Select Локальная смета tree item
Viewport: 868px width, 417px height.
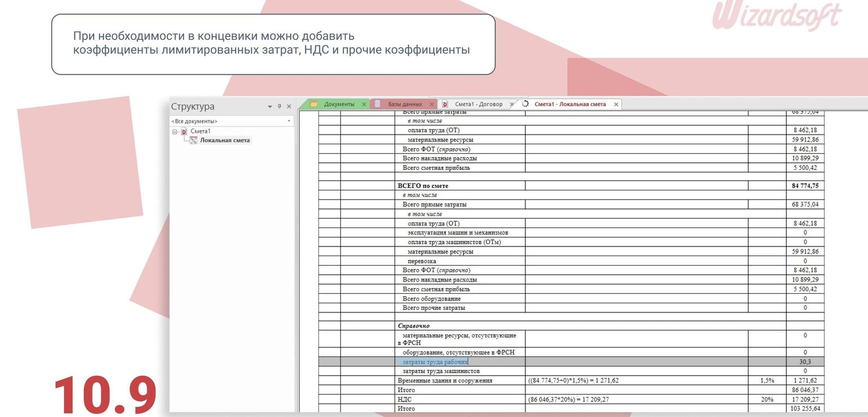tap(225, 140)
